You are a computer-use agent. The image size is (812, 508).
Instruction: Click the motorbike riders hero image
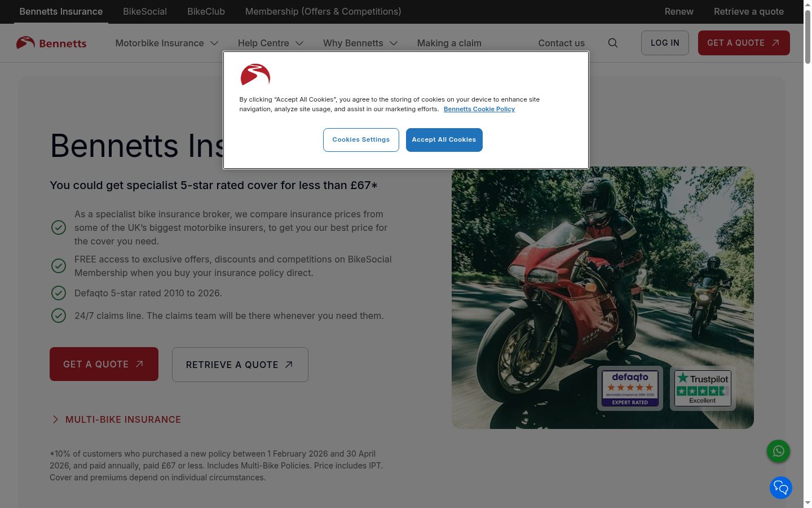(603, 297)
